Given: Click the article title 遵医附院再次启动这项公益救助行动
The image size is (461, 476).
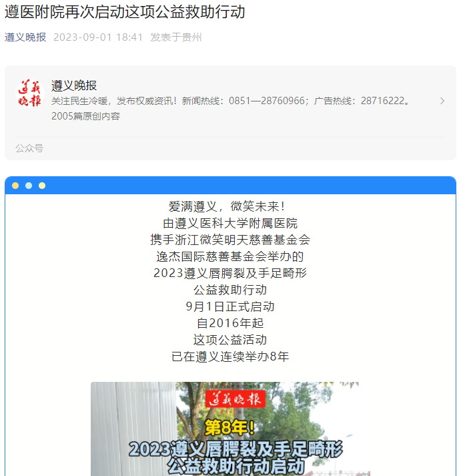Looking at the screenshot, I should pos(125,12).
